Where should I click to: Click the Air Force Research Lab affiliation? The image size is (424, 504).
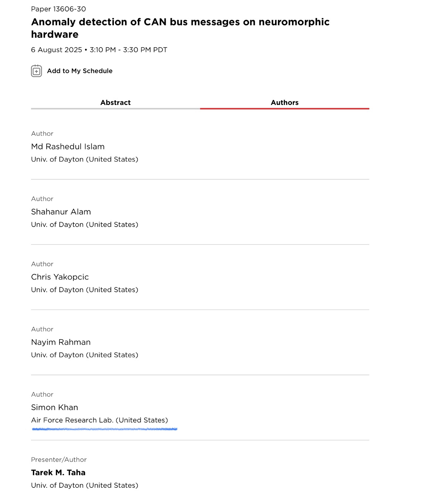pyautogui.click(x=99, y=420)
